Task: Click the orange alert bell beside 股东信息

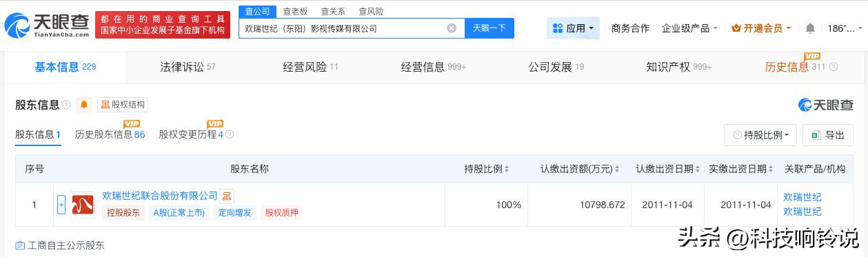Action: (84, 105)
